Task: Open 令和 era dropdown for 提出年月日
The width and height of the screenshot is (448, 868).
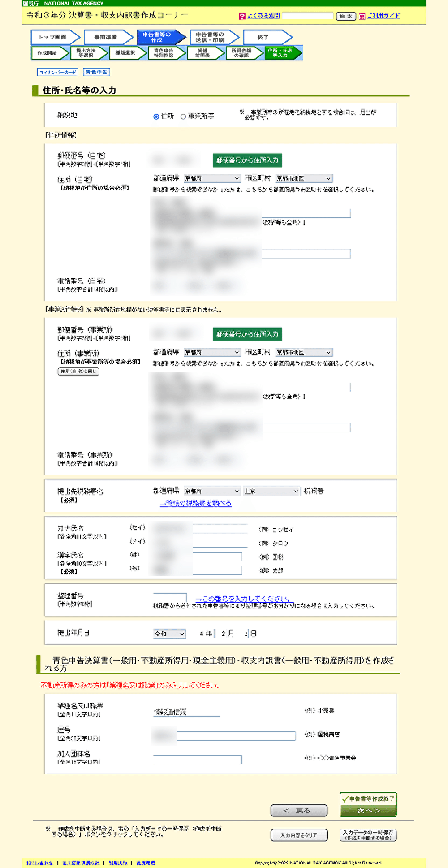Action: pyautogui.click(x=169, y=634)
